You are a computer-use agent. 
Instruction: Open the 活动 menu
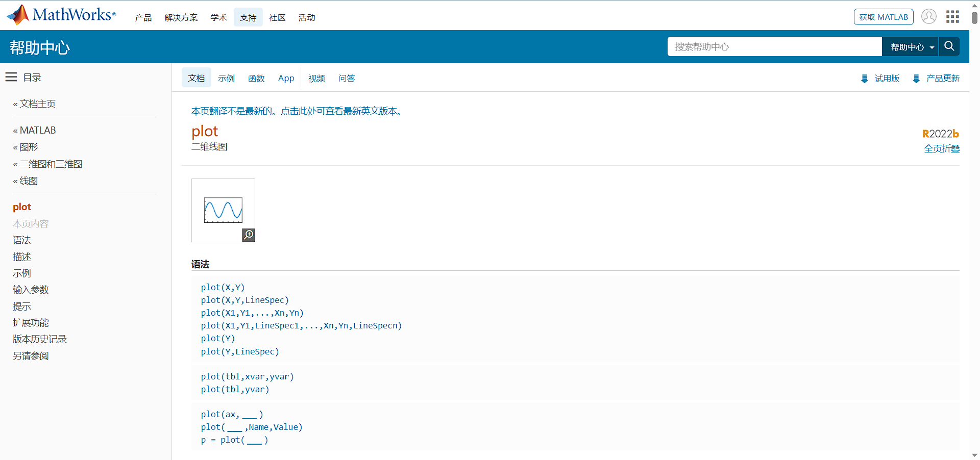[x=307, y=17]
